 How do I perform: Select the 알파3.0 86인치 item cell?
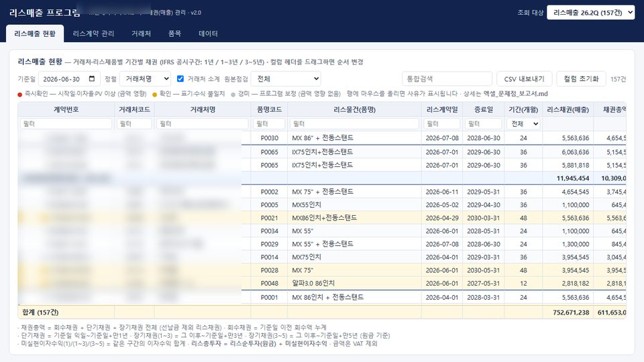click(354, 283)
